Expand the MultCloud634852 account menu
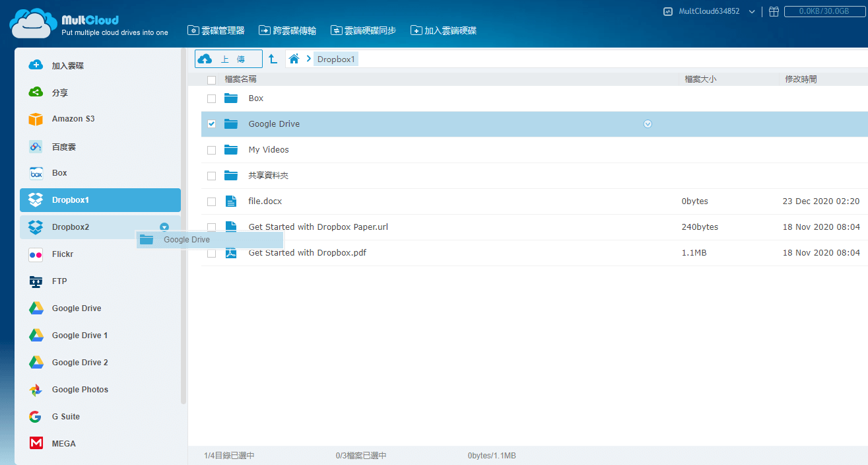 (752, 12)
